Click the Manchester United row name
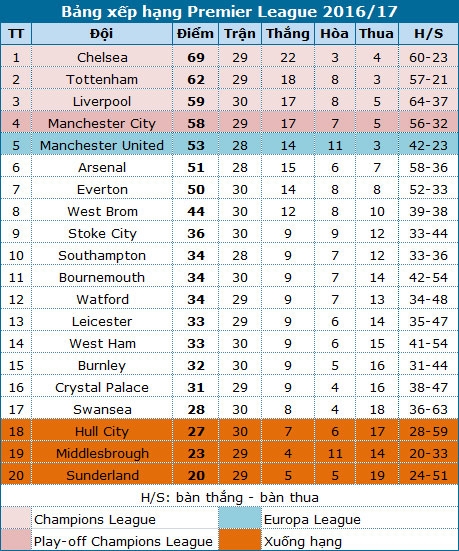 102,145
